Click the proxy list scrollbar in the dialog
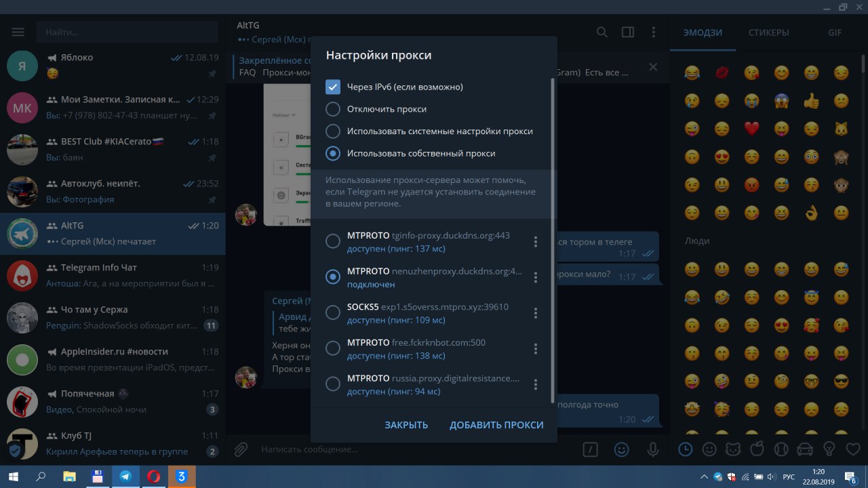Viewport: 868px width, 488px height. tap(553, 241)
